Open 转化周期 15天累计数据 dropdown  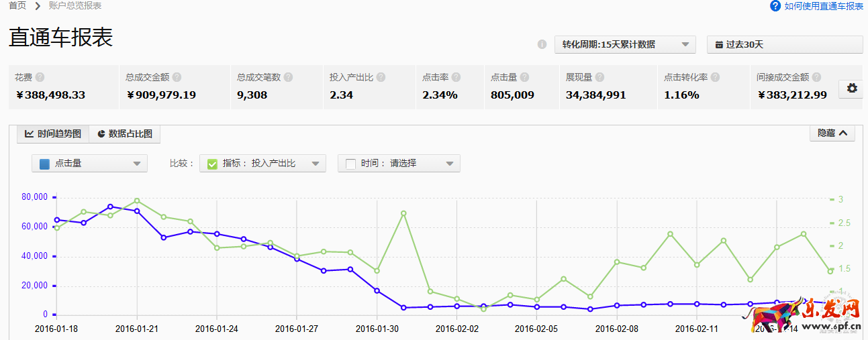[x=625, y=45]
